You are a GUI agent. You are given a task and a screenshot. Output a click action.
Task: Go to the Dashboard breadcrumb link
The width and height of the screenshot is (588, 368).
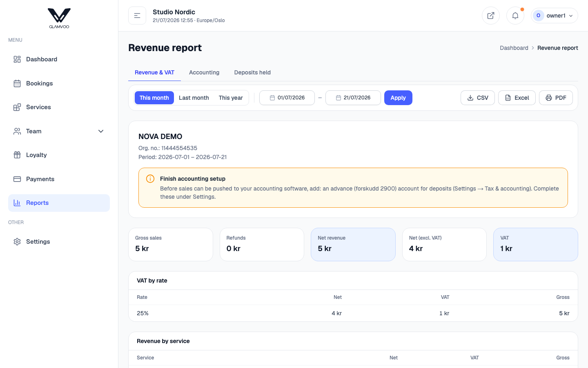[514, 48]
